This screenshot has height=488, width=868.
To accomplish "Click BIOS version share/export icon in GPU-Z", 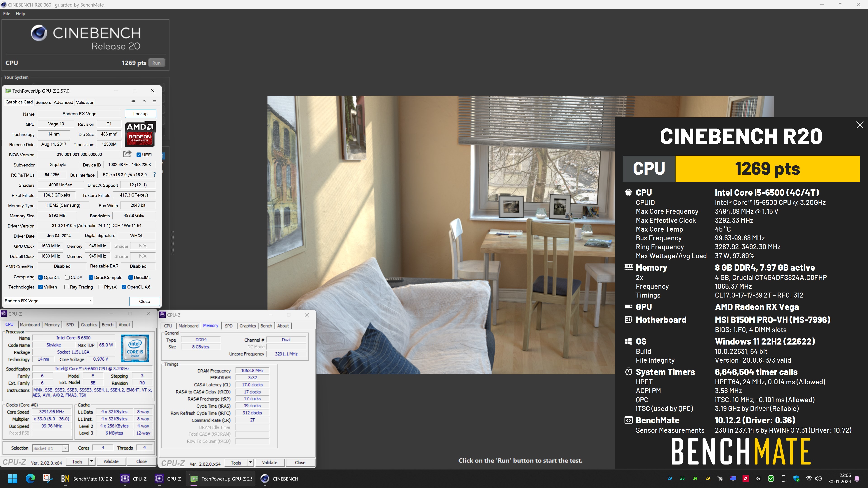I will 127,154.
